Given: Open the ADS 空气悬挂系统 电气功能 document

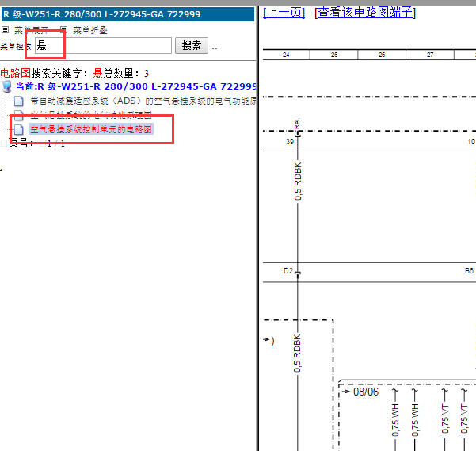Looking at the screenshot, I should pyautogui.click(x=143, y=101).
